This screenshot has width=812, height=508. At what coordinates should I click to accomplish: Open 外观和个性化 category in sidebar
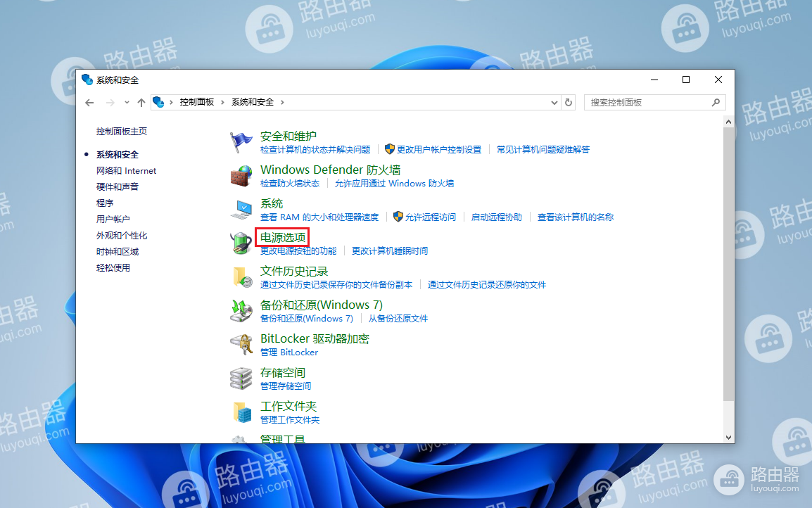pyautogui.click(x=122, y=235)
